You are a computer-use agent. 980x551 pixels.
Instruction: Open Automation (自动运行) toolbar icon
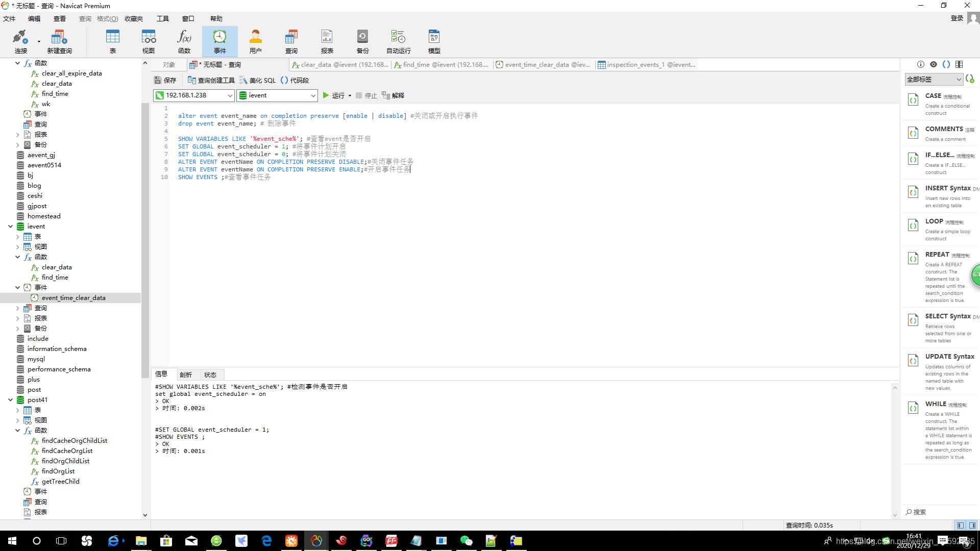398,41
